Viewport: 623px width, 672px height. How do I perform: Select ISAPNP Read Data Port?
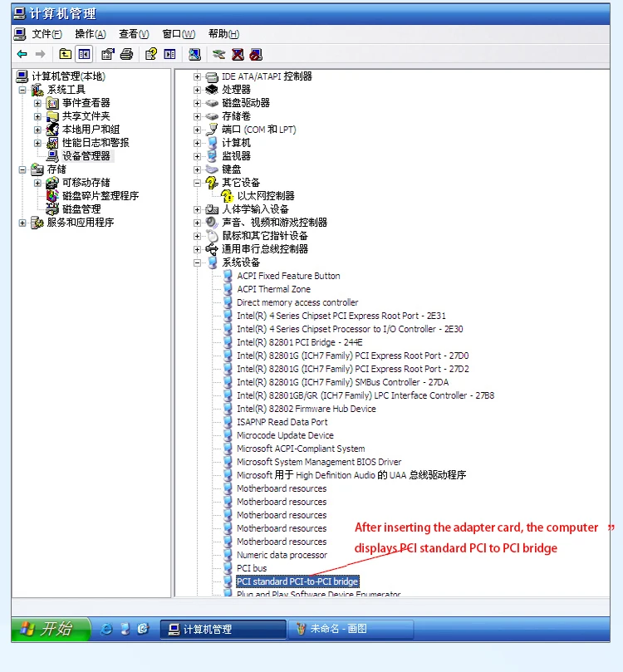click(282, 422)
